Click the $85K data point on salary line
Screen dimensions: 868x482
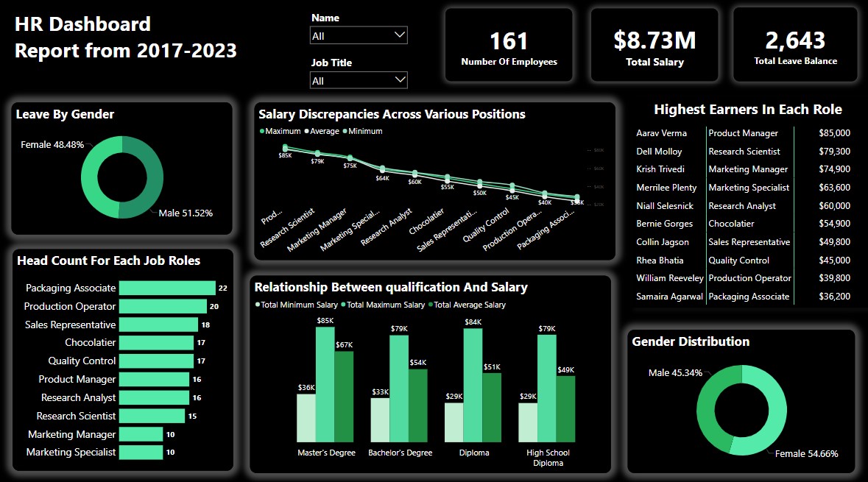click(x=285, y=147)
